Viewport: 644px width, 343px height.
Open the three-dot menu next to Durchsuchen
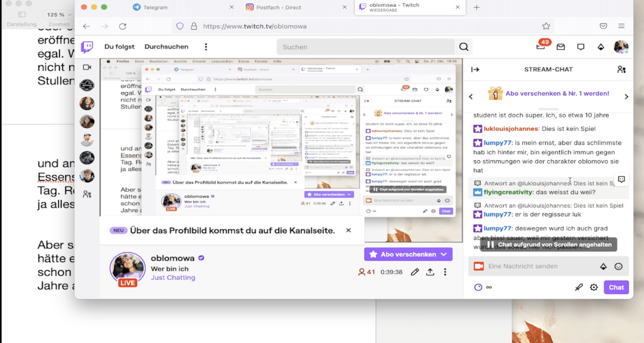point(206,47)
